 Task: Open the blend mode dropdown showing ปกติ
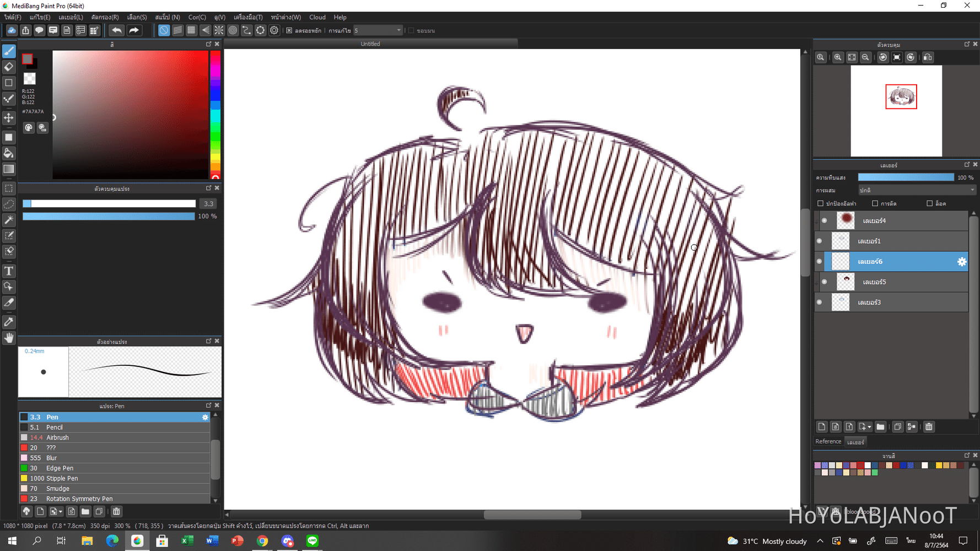point(917,190)
